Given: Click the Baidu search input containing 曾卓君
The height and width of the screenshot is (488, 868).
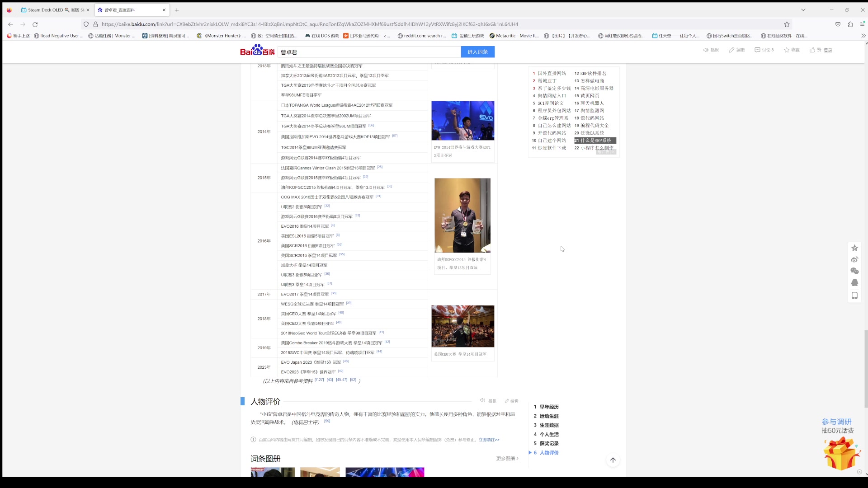Looking at the screenshot, I should click(x=368, y=52).
